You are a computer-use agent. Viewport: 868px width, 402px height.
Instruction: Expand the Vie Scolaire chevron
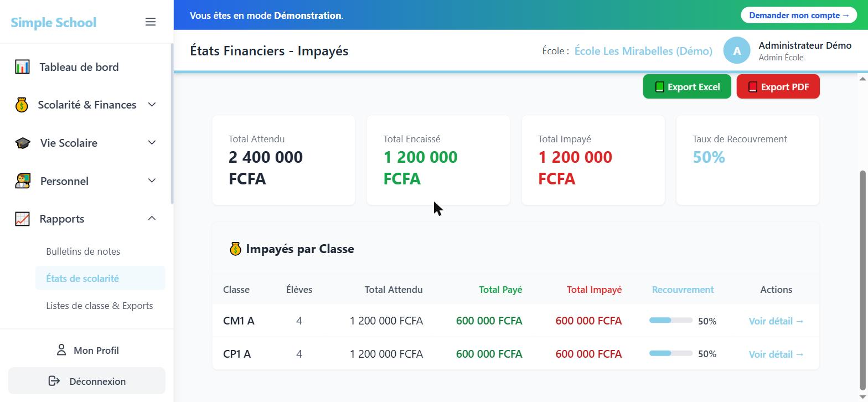point(152,143)
